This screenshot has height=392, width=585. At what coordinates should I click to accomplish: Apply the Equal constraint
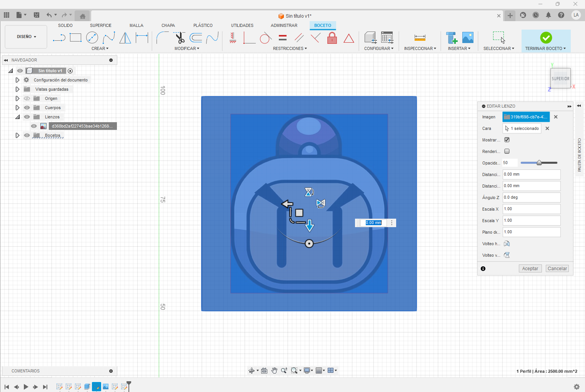tap(283, 38)
